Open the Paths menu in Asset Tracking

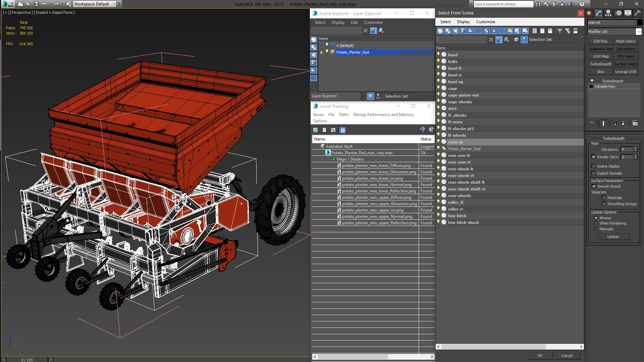[344, 115]
